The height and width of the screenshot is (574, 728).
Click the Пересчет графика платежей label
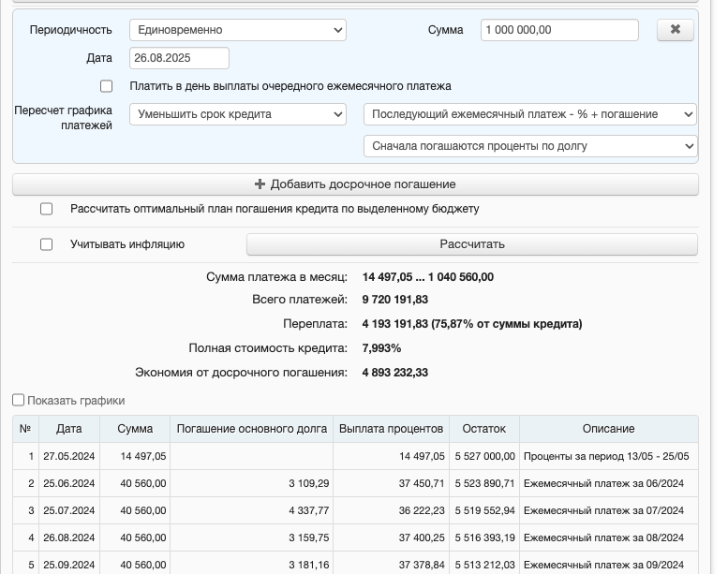[x=63, y=118]
